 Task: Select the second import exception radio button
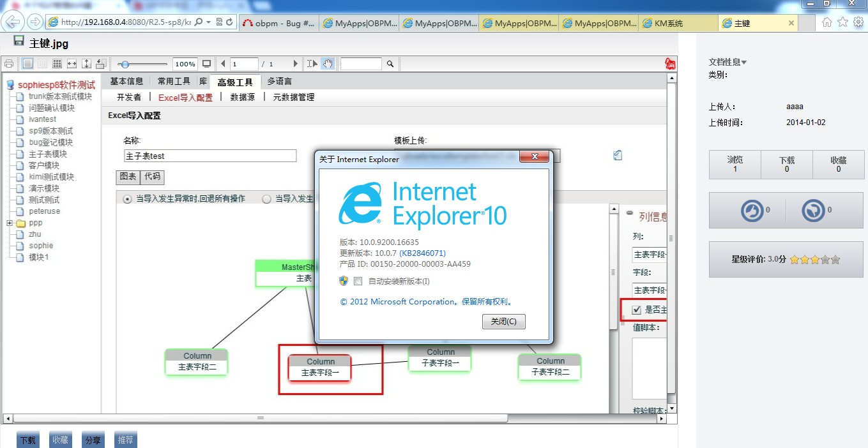click(x=267, y=198)
